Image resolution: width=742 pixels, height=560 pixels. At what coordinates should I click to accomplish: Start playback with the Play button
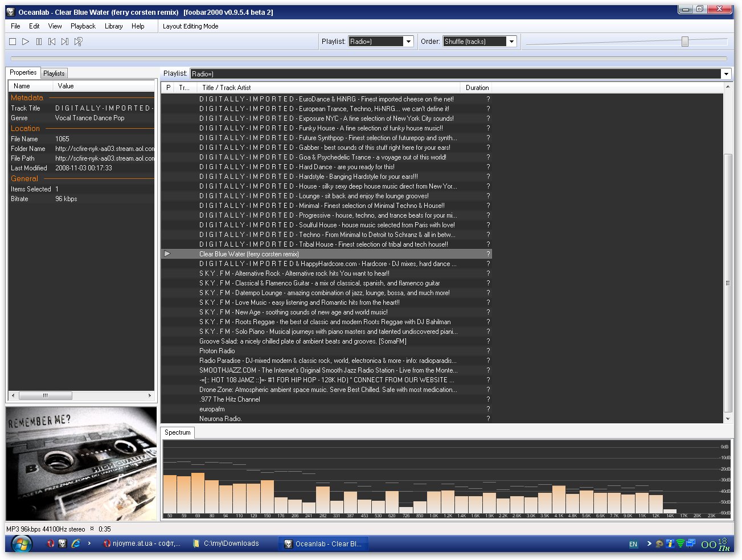[26, 42]
